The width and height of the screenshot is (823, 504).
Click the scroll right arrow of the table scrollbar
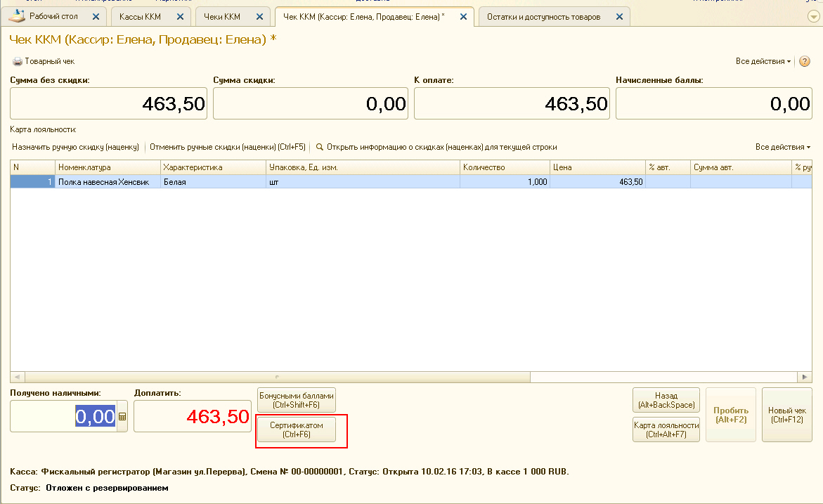click(805, 377)
